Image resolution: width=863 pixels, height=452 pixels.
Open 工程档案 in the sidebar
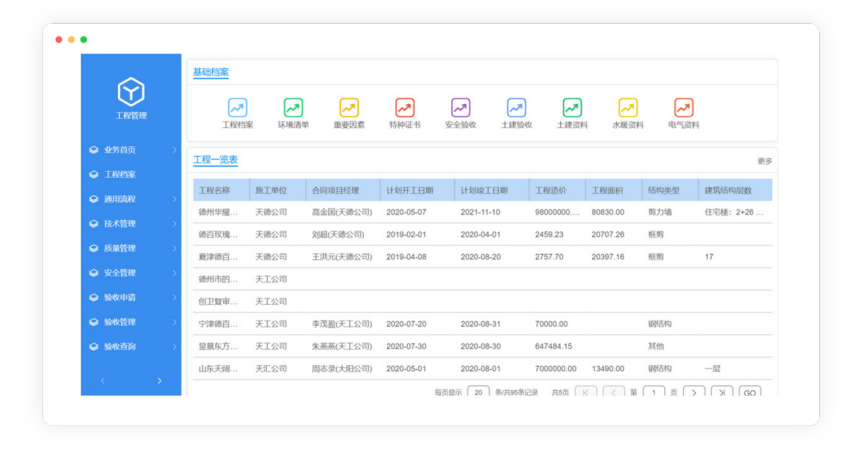[120, 174]
